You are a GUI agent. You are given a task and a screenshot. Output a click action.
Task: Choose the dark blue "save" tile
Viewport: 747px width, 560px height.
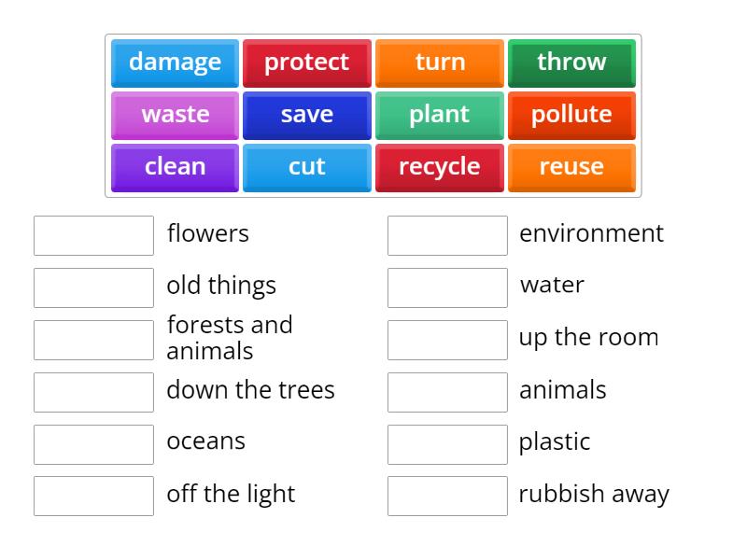click(x=307, y=115)
